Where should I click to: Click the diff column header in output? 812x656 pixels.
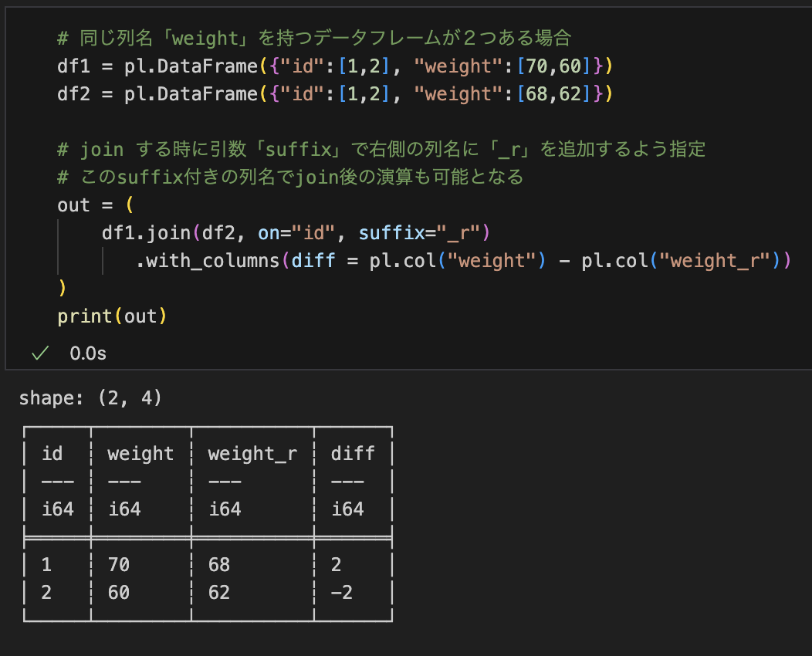click(x=353, y=454)
